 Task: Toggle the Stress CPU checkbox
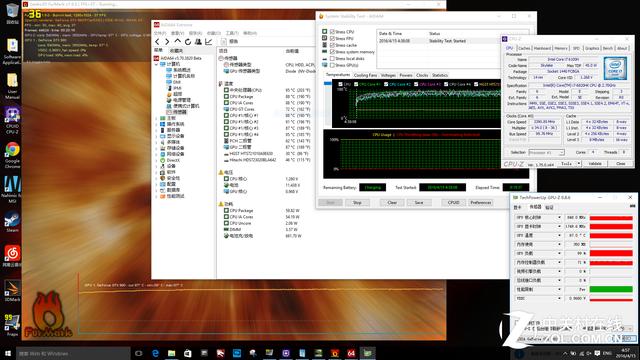coord(332,31)
